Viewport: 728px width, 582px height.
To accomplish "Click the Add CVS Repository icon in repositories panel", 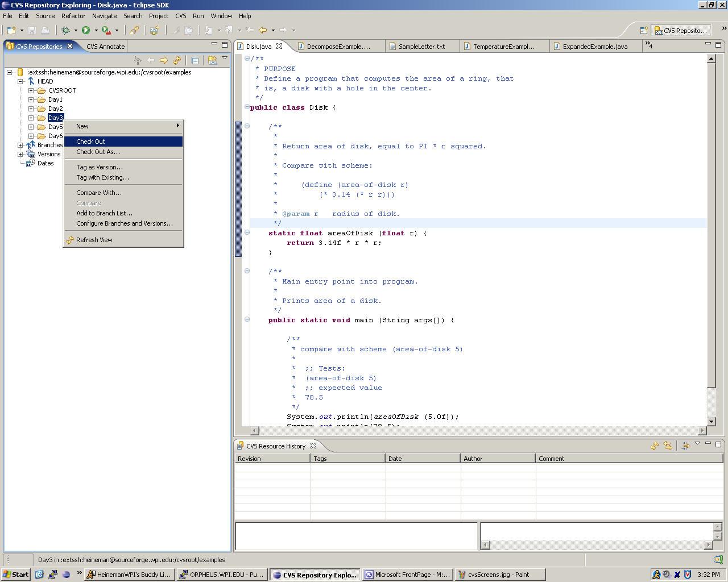I will (212, 60).
